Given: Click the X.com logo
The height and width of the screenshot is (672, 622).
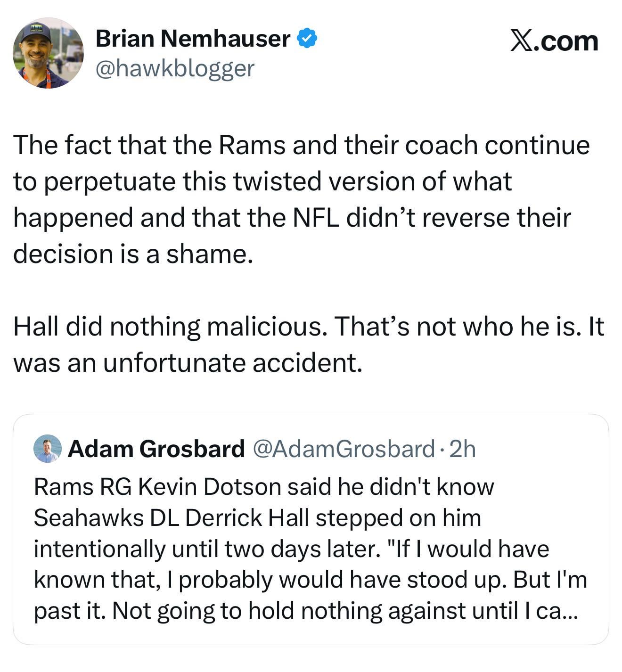Looking at the screenshot, I should (554, 41).
